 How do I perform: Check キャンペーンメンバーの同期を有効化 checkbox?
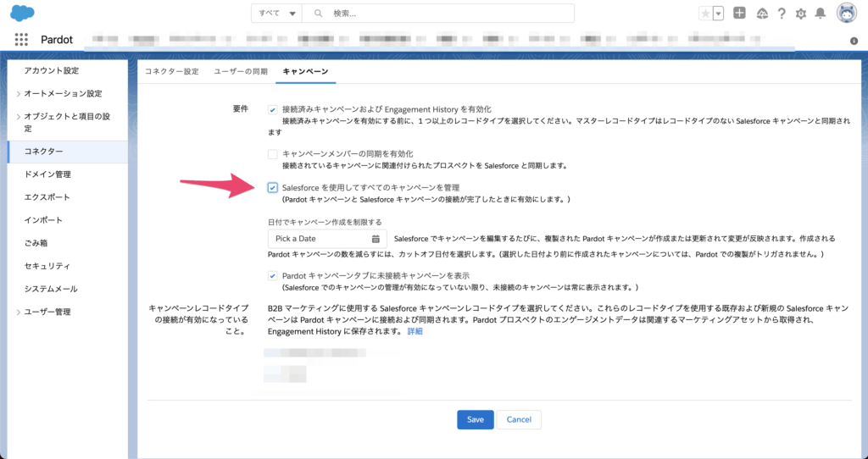click(x=272, y=154)
